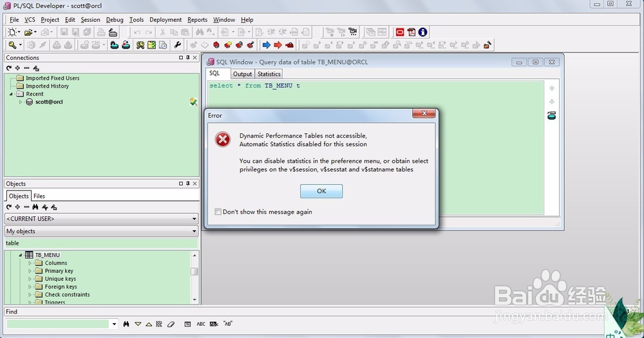Click OK in the Error dialog
This screenshot has height=338, width=644.
pyautogui.click(x=321, y=191)
